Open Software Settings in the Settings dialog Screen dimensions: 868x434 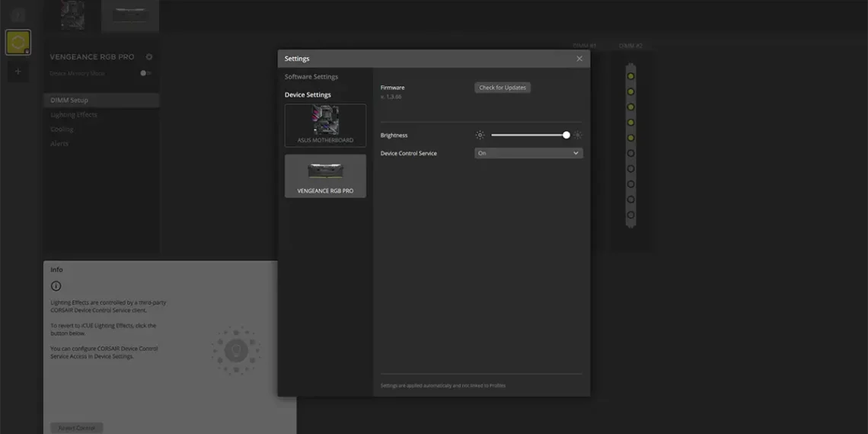[311, 77]
